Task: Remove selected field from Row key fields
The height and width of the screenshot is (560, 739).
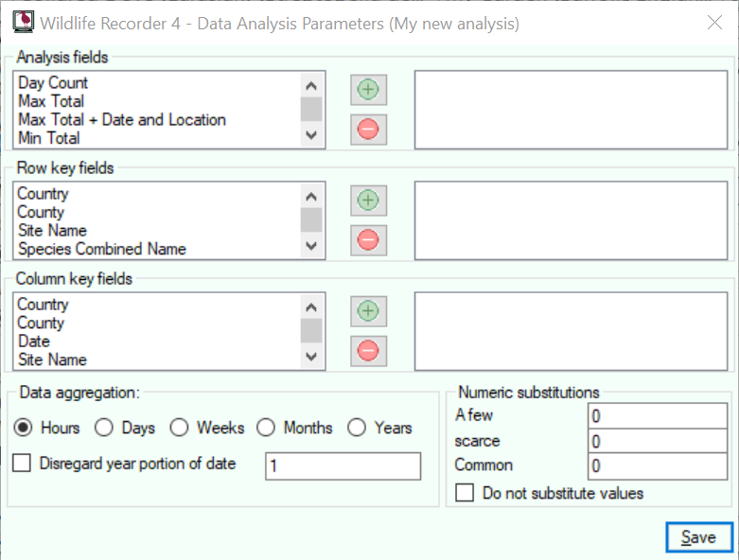Action: click(x=368, y=240)
